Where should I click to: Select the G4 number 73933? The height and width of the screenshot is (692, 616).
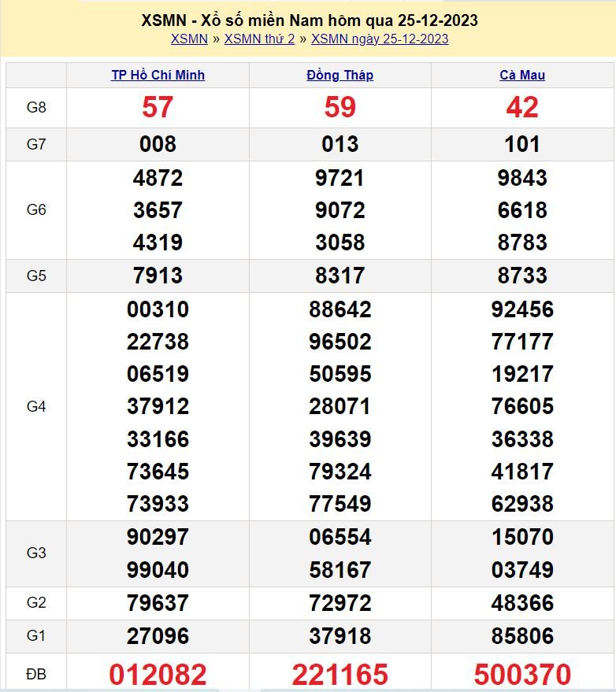tap(158, 504)
